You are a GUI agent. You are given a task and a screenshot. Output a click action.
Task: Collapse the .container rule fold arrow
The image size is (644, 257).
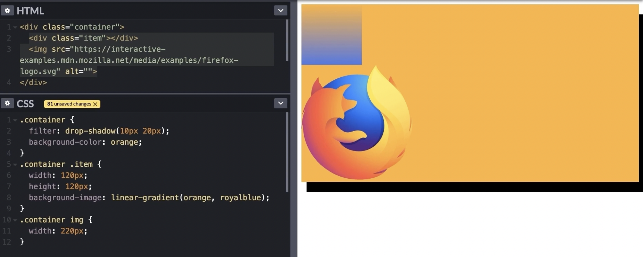pyautogui.click(x=15, y=120)
